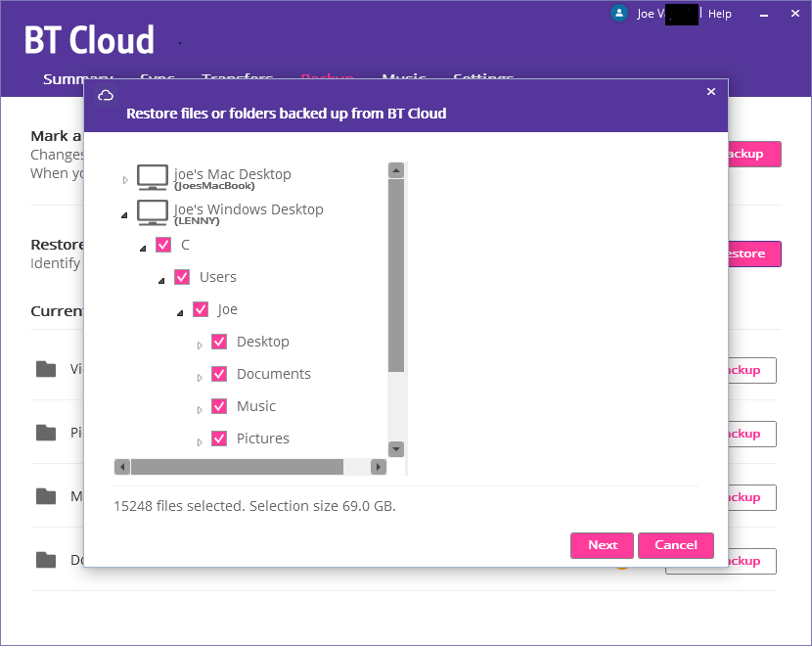Click the BT Cloud logo text
This screenshot has height=646, width=812.
pos(89,40)
